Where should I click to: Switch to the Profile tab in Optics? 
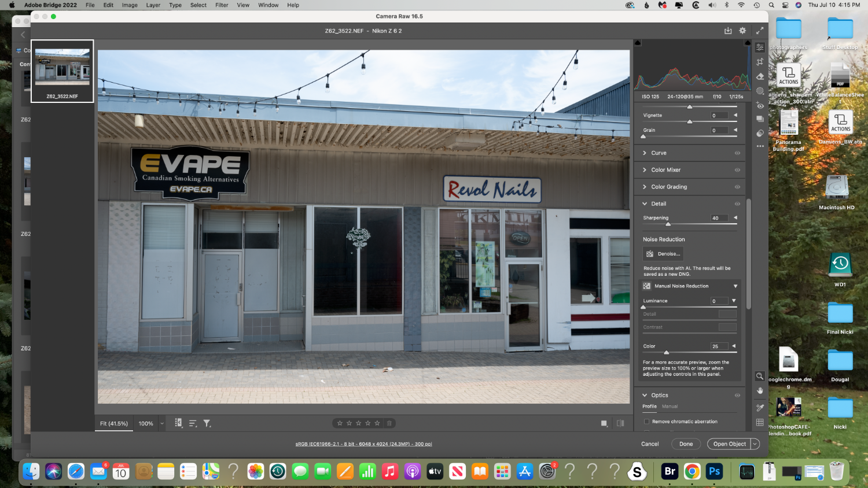tap(649, 406)
